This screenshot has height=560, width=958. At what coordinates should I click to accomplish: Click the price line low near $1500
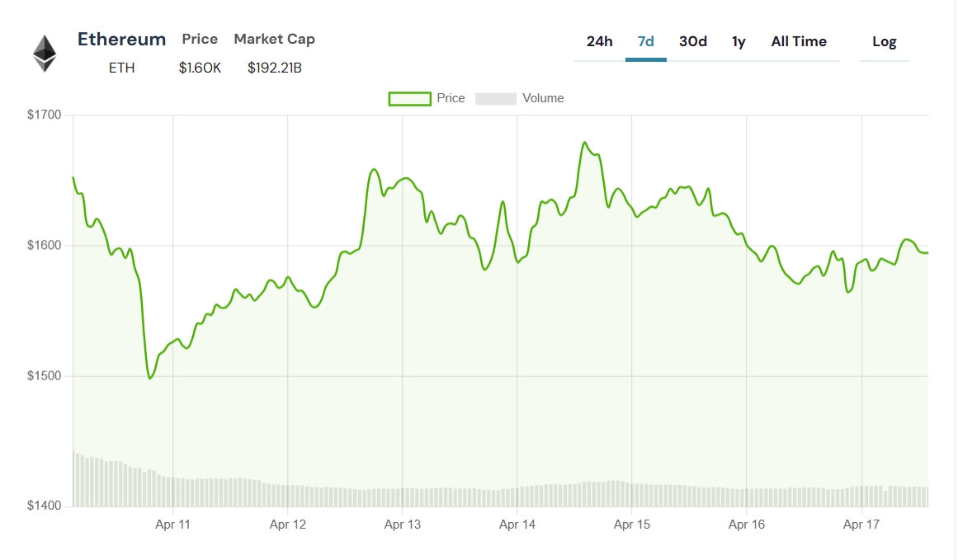pos(150,378)
